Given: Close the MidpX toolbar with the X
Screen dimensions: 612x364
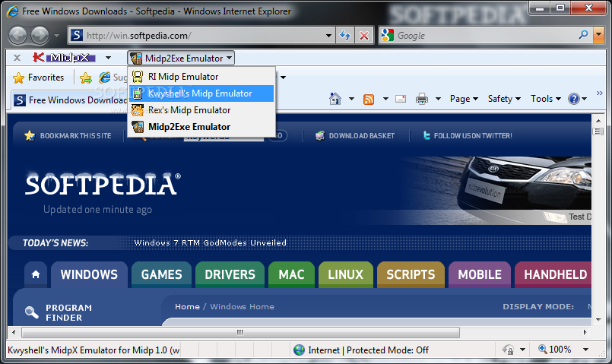Looking at the screenshot, I should click(17, 58).
